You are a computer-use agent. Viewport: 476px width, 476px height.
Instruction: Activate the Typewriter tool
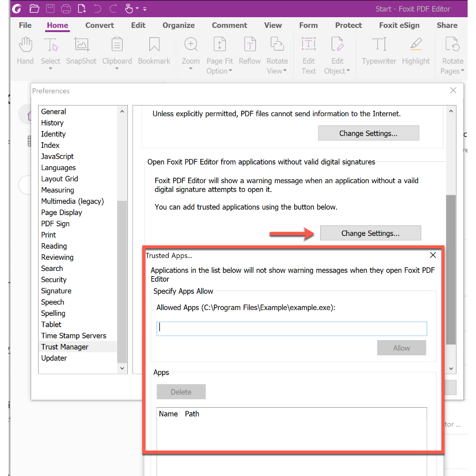tap(379, 51)
